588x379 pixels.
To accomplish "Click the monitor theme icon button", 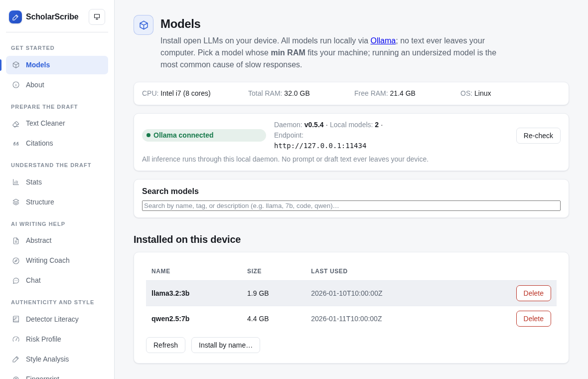I will [97, 17].
